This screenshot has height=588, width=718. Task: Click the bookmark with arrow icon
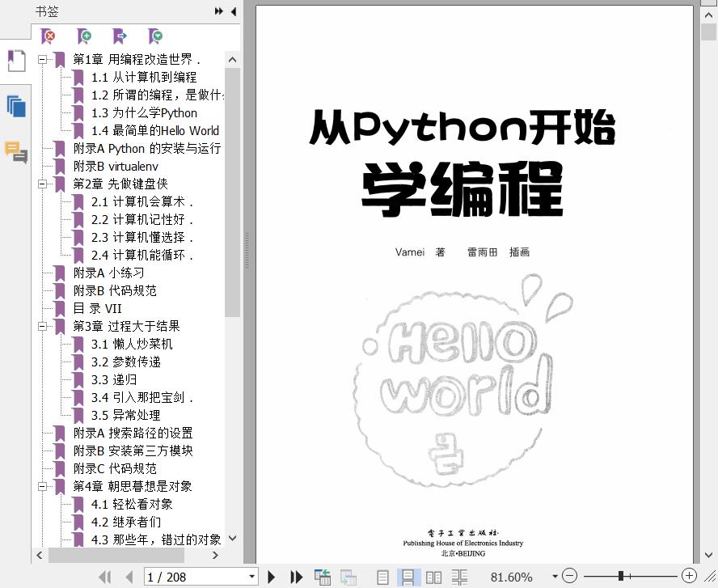120,36
